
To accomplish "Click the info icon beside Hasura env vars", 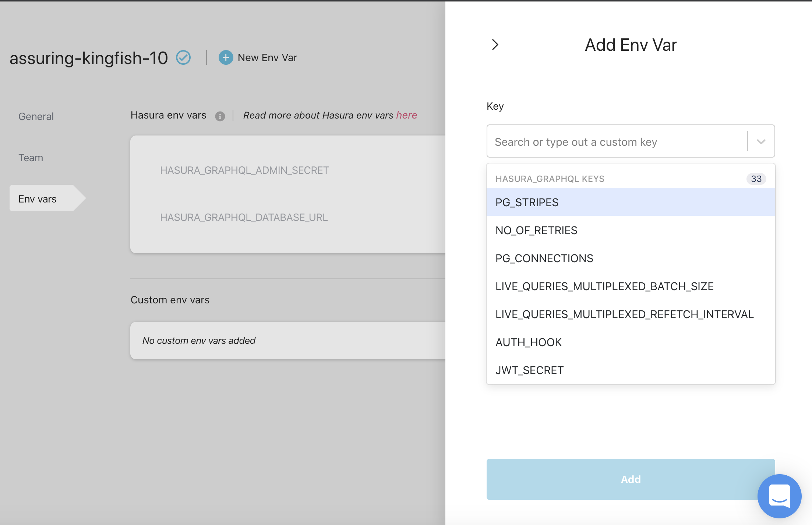I will click(x=220, y=116).
